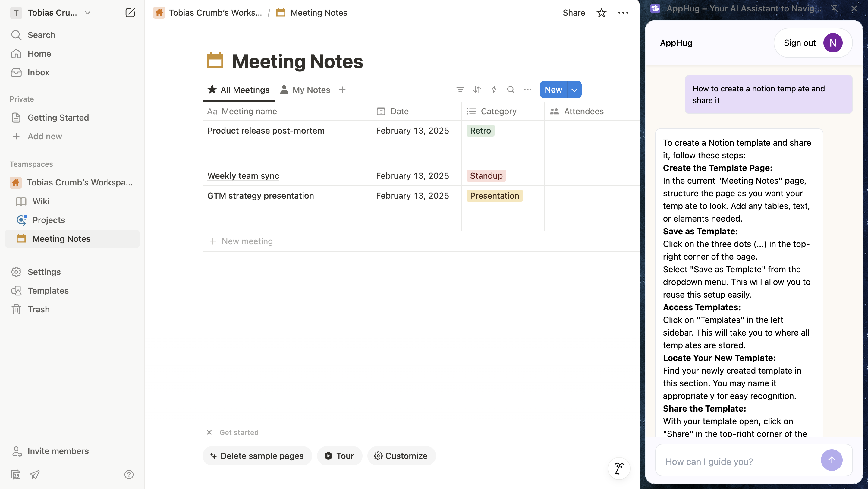Open the calendar icon at sidebar bottom
This screenshot has width=868, height=489.
(15, 475)
